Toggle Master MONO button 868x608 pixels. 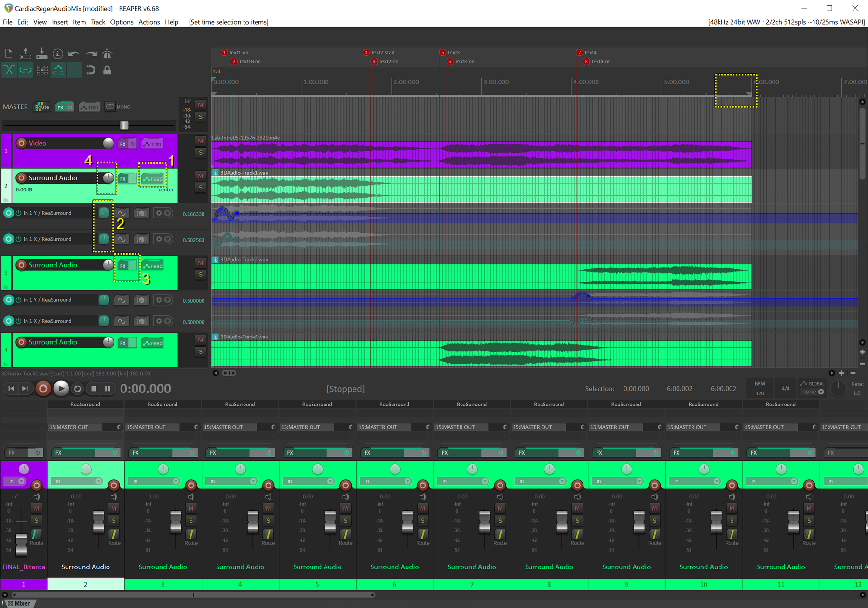[118, 107]
